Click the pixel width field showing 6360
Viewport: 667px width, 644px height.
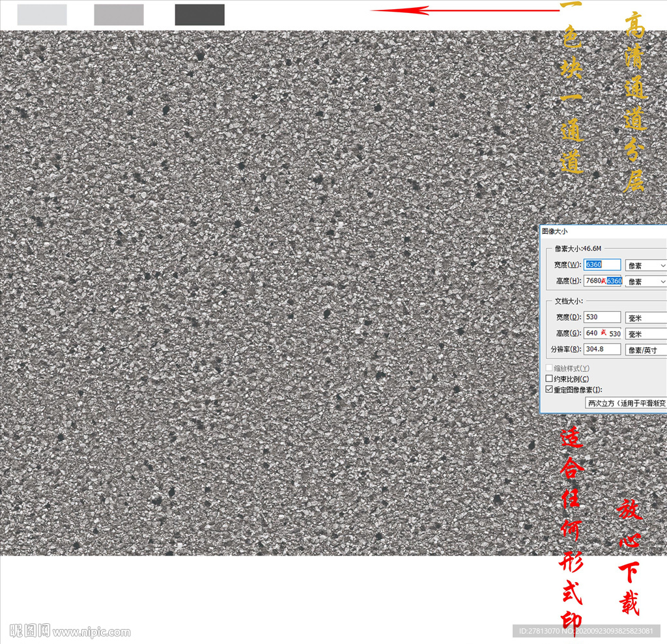coord(602,264)
